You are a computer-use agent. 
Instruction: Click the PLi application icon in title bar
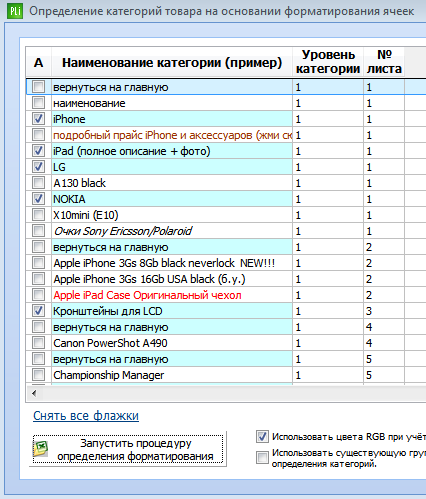click(15, 11)
